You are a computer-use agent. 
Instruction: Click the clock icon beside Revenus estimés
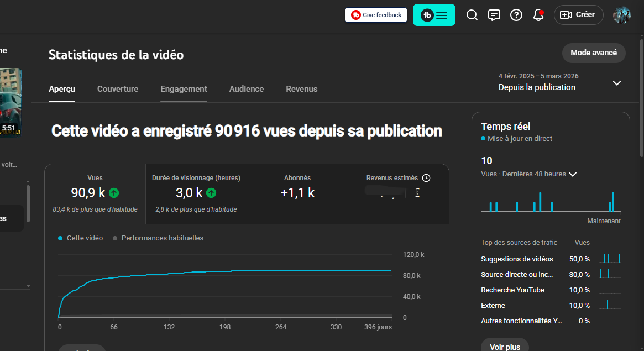[426, 178]
